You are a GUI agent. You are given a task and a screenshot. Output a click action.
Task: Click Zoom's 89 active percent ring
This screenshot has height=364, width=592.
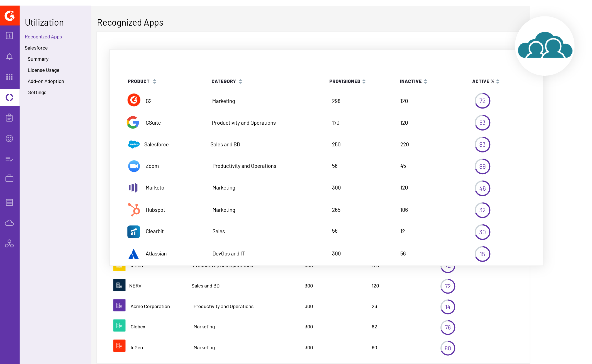[x=482, y=166]
